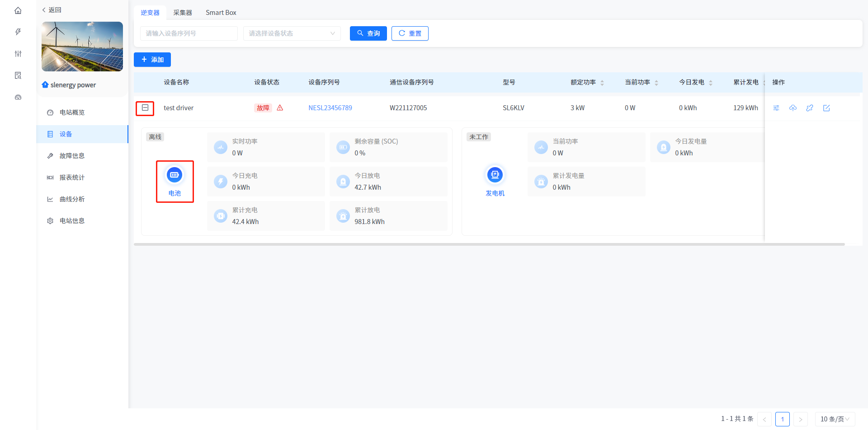The height and width of the screenshot is (430, 868).
Task: Switch to the Smart Box tab
Action: pyautogui.click(x=221, y=13)
